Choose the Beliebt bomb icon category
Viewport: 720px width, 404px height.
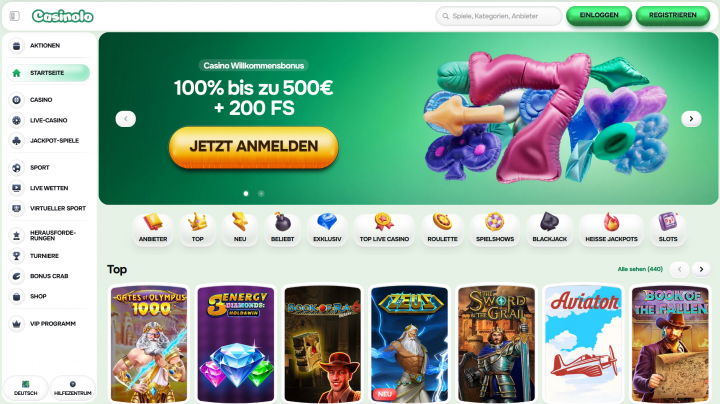pos(282,230)
